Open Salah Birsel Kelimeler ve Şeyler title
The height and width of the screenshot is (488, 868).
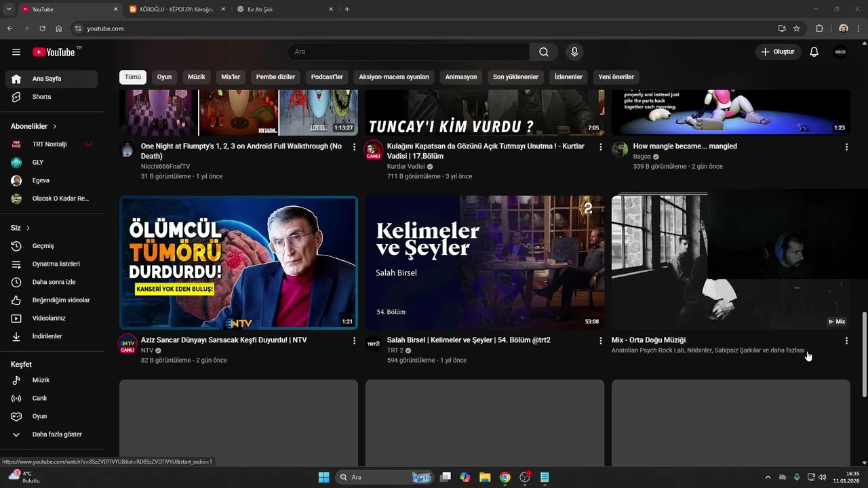click(x=469, y=340)
